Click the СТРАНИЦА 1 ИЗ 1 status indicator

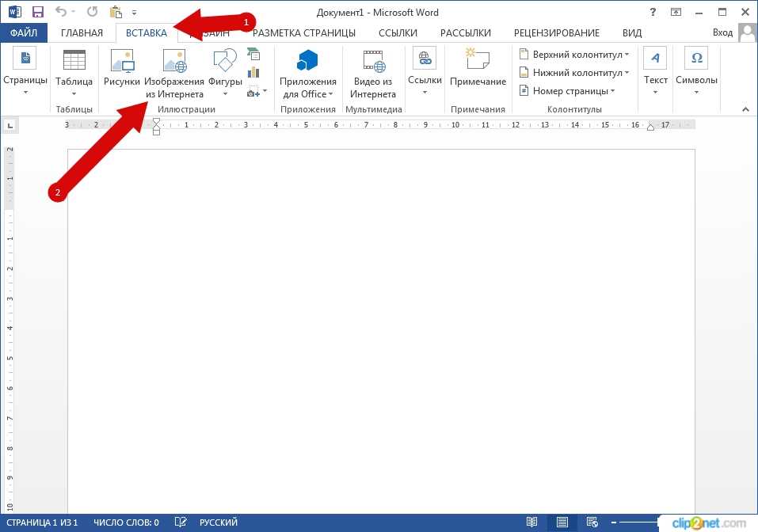42,522
